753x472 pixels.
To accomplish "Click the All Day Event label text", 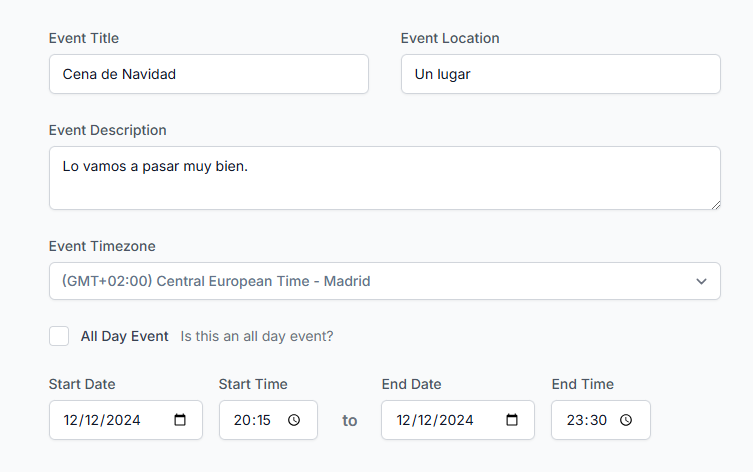I will pyautogui.click(x=124, y=336).
